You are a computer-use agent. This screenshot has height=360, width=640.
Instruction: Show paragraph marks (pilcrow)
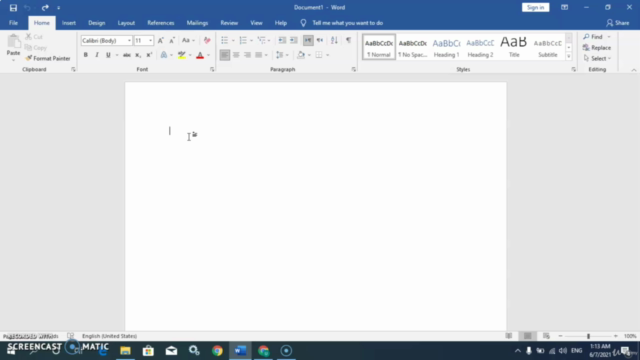click(349, 40)
